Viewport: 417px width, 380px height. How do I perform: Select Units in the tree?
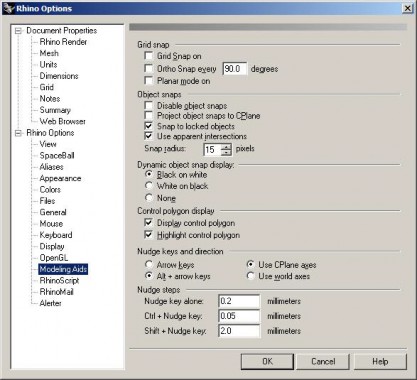coord(48,65)
